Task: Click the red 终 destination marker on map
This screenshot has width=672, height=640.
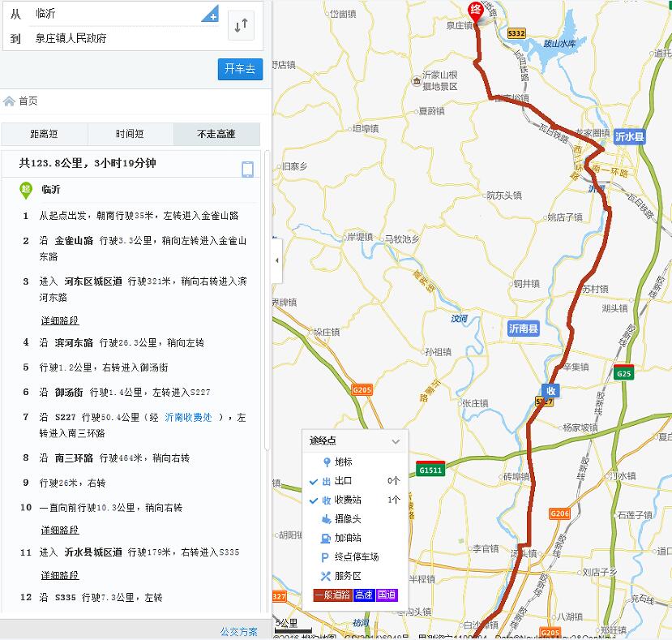Action: point(476,11)
